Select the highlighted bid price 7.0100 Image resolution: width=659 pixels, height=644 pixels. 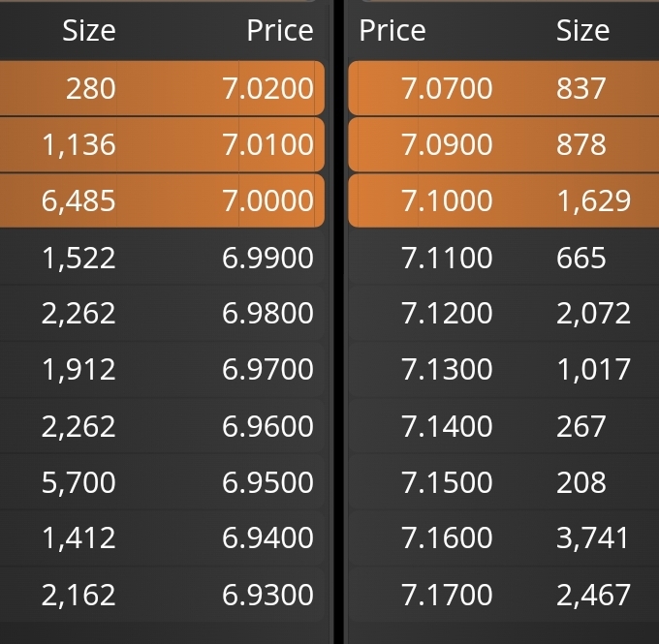click(x=267, y=144)
